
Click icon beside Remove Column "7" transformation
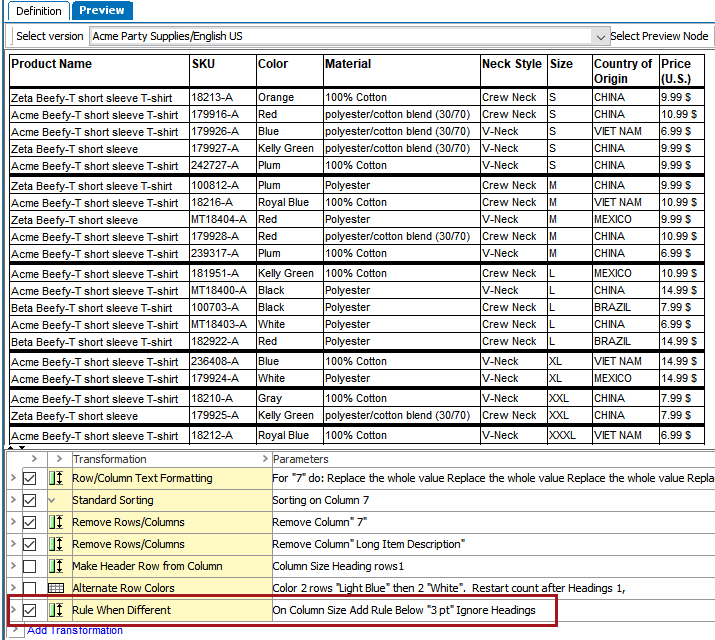click(56, 522)
